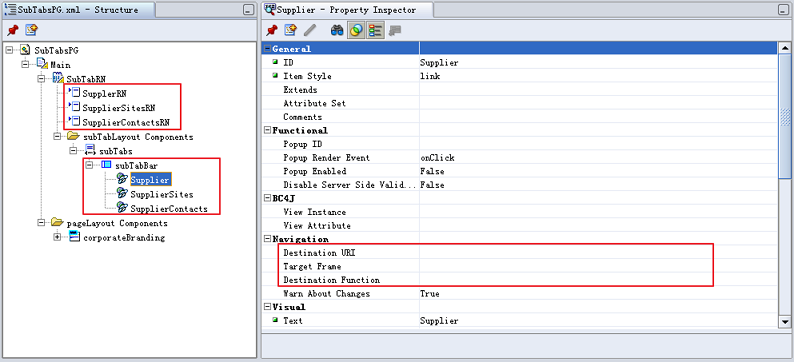The height and width of the screenshot is (362, 794).
Task: Collapse the Main tree node
Action: click(26, 64)
